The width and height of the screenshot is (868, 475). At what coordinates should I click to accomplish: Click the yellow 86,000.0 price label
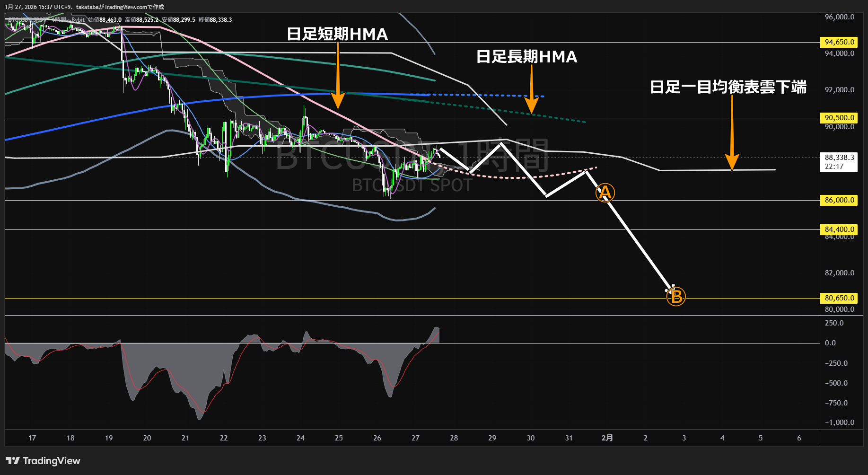coord(839,200)
